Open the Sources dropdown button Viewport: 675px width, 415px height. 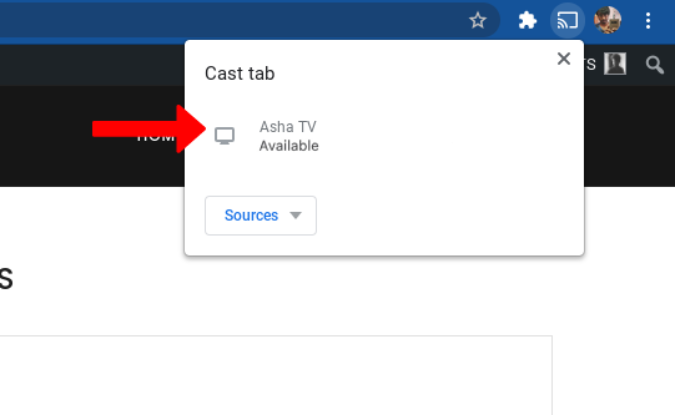(x=261, y=215)
